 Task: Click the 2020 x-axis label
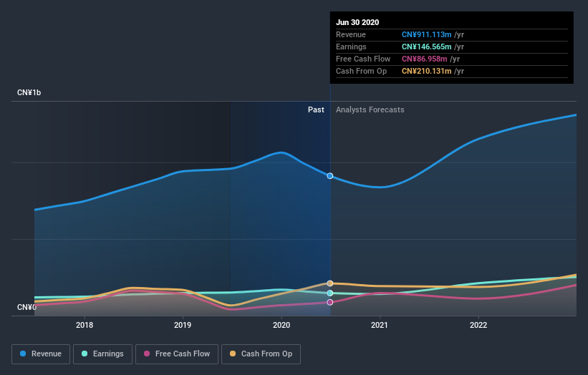coord(281,325)
